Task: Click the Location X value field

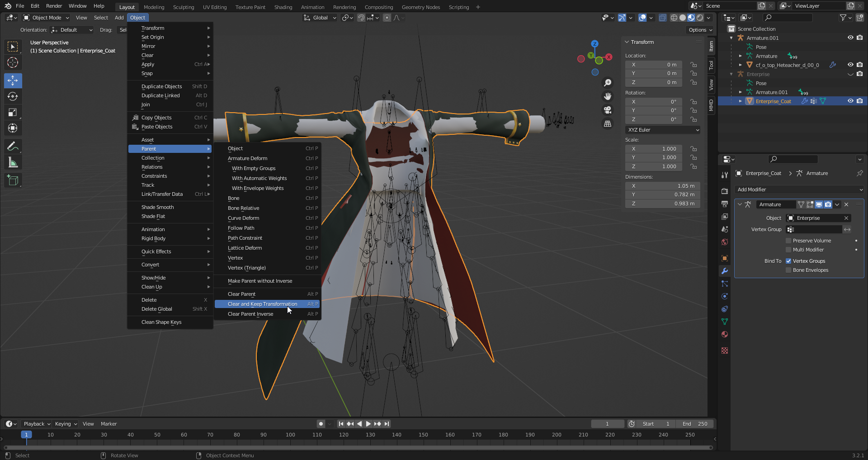Action: click(x=654, y=65)
